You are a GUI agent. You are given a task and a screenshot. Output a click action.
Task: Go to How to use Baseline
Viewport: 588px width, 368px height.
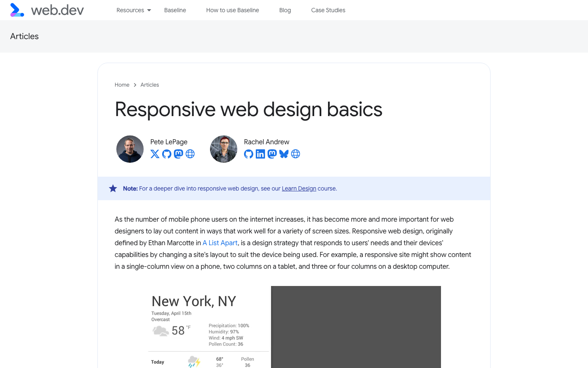pos(233,10)
